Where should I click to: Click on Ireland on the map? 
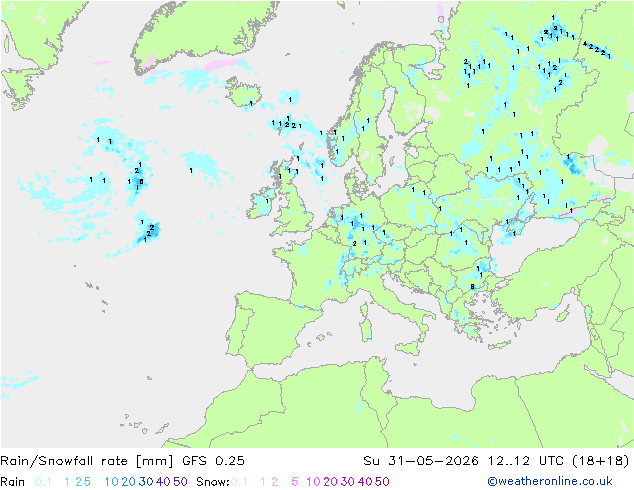pos(262,202)
